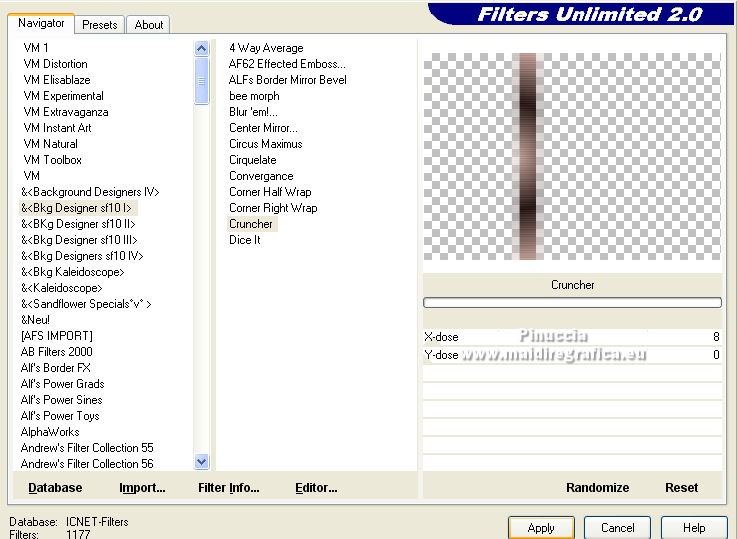This screenshot has height=539, width=737.
Task: Select Alf's Power Toys category
Action: pos(60,415)
